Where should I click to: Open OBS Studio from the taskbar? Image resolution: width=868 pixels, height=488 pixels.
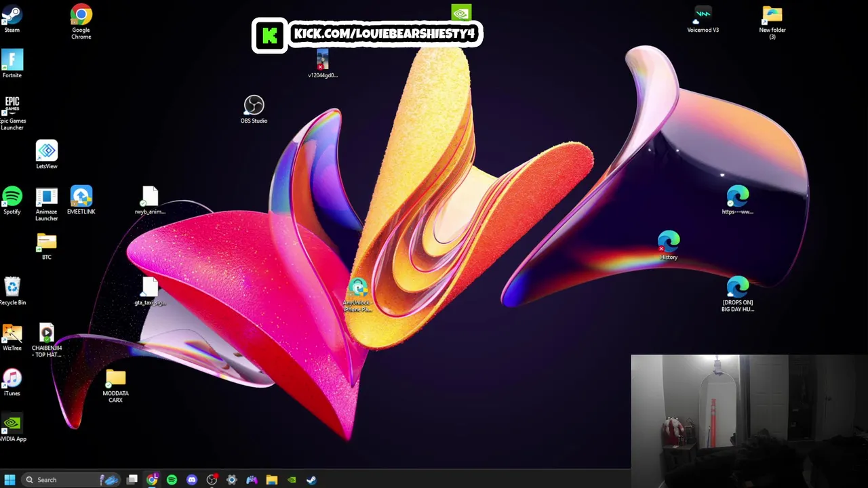pos(212,480)
